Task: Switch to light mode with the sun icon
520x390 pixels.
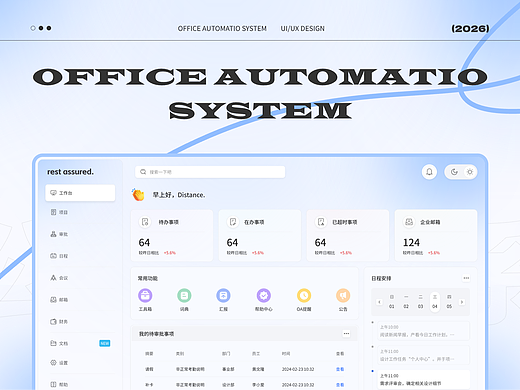Action: click(x=470, y=172)
